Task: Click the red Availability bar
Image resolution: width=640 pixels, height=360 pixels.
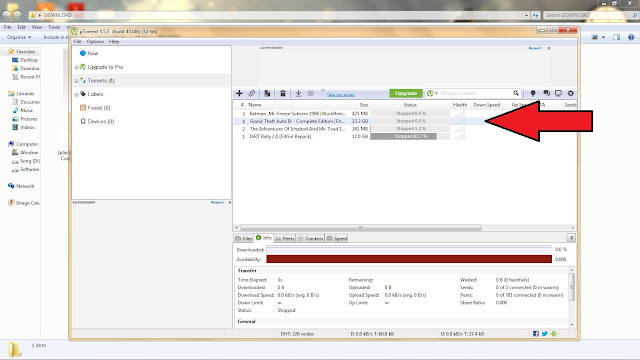Action: click(x=409, y=259)
